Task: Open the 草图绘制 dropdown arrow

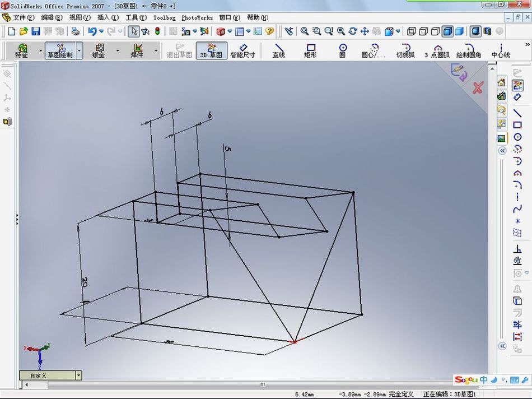Action: pos(79,50)
